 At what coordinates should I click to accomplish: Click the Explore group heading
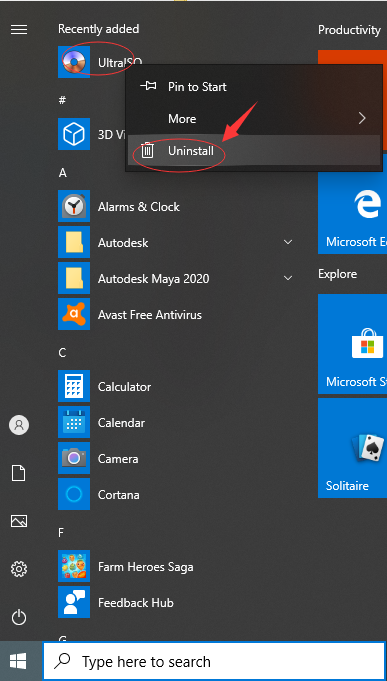pyautogui.click(x=337, y=274)
